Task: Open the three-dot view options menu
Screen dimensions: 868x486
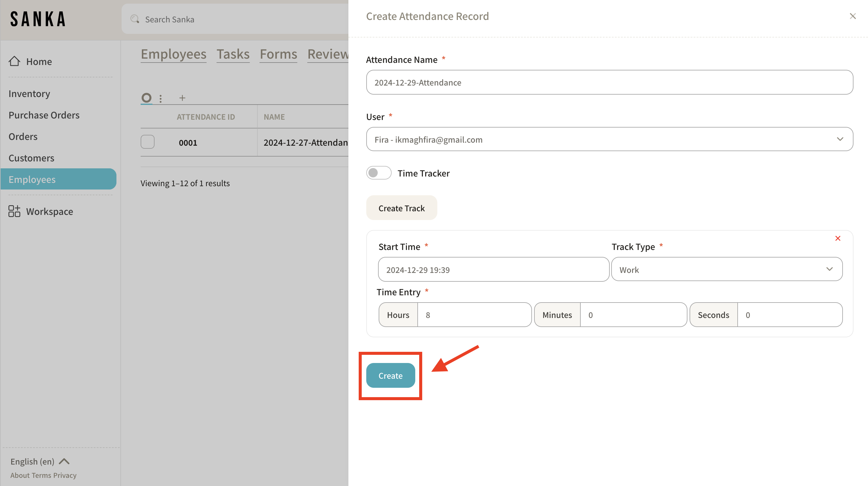Action: (x=161, y=98)
